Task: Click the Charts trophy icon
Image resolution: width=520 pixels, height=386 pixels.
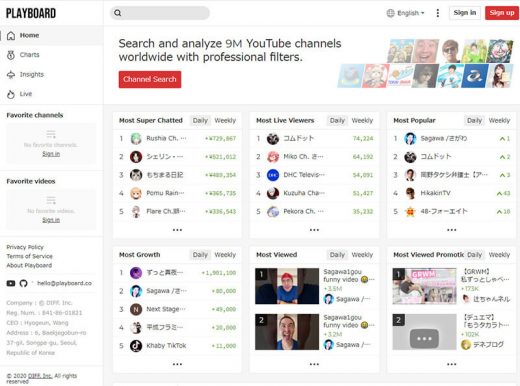Action: click(11, 55)
